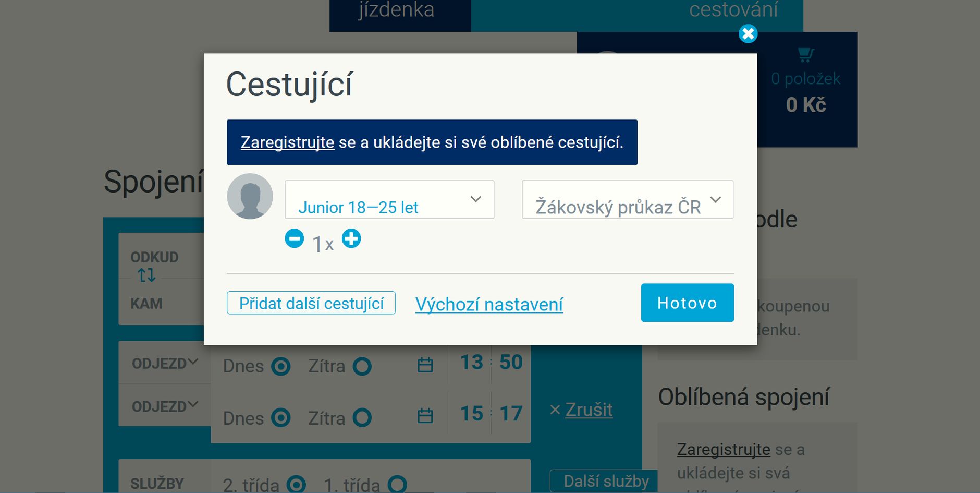Image resolution: width=980 pixels, height=493 pixels.
Task: Select Zítra radio in first departure row
Action: tap(362, 366)
